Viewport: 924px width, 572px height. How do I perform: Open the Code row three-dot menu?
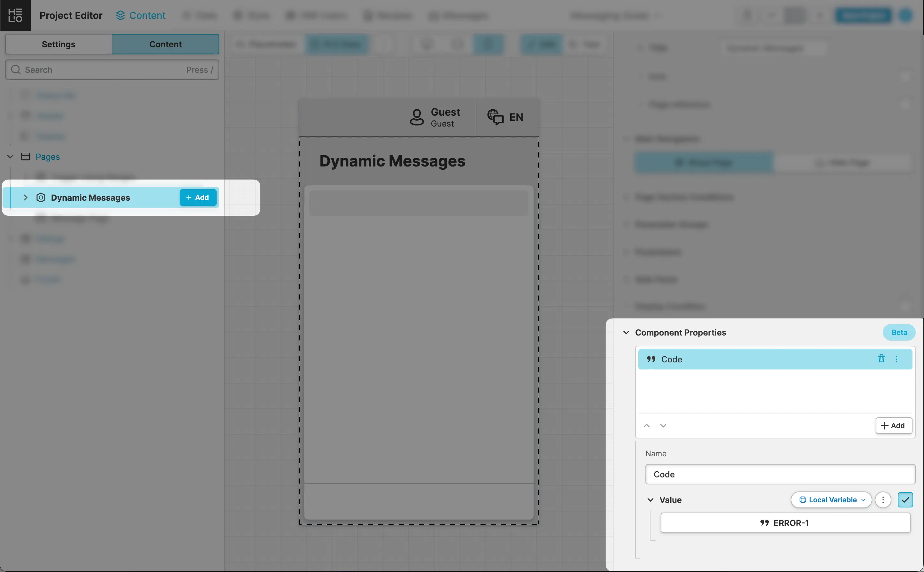[x=897, y=359]
